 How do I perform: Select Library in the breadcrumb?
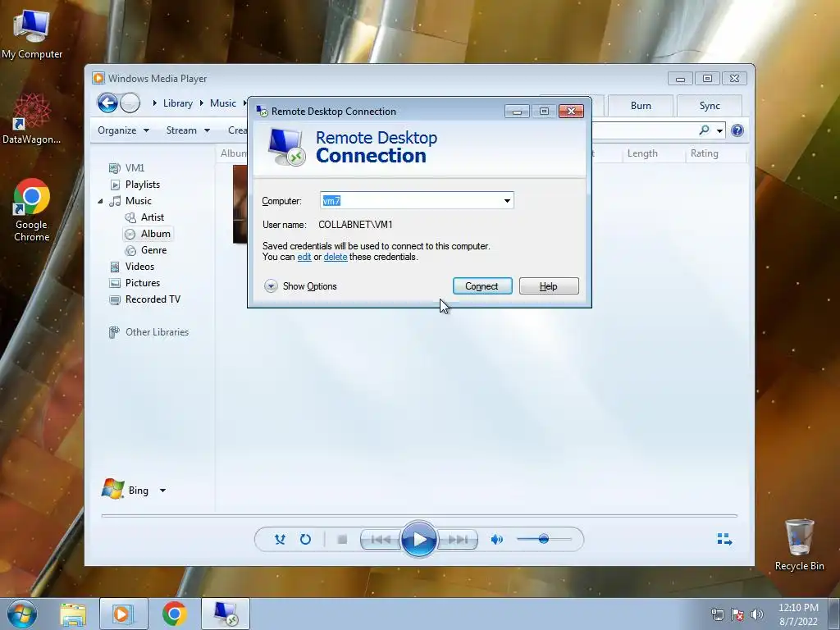point(178,103)
